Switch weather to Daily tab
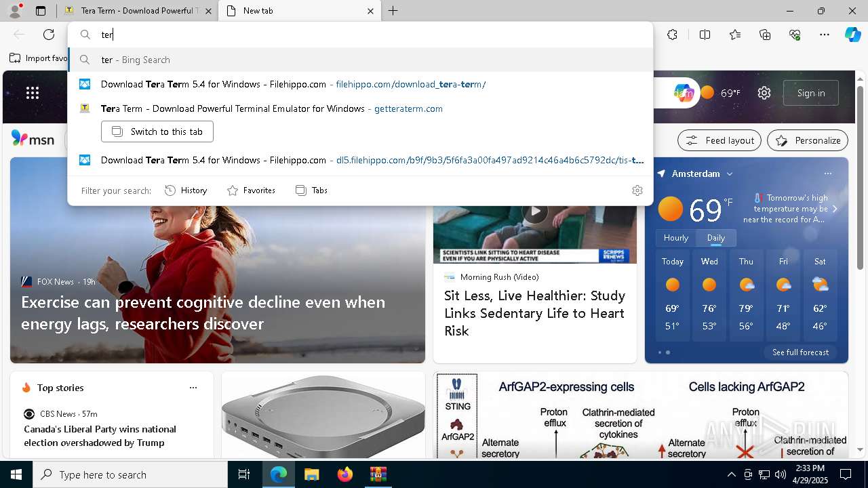Viewport: 868px width, 488px height. tap(716, 238)
